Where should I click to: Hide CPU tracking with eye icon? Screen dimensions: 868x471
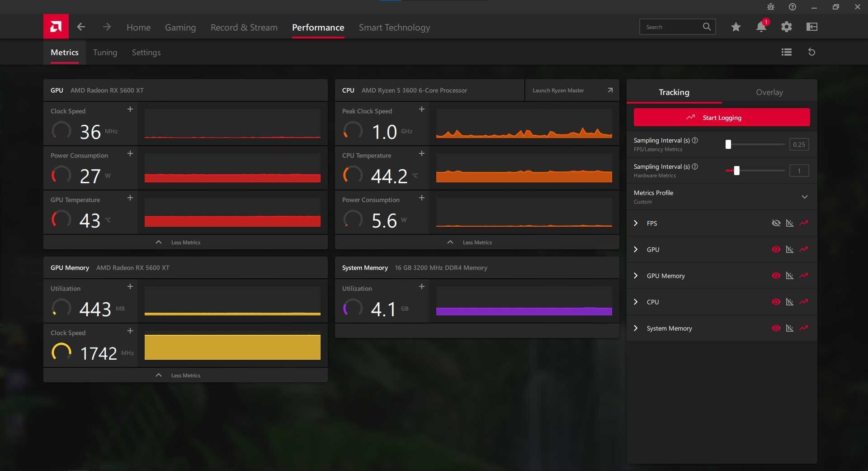[776, 302]
